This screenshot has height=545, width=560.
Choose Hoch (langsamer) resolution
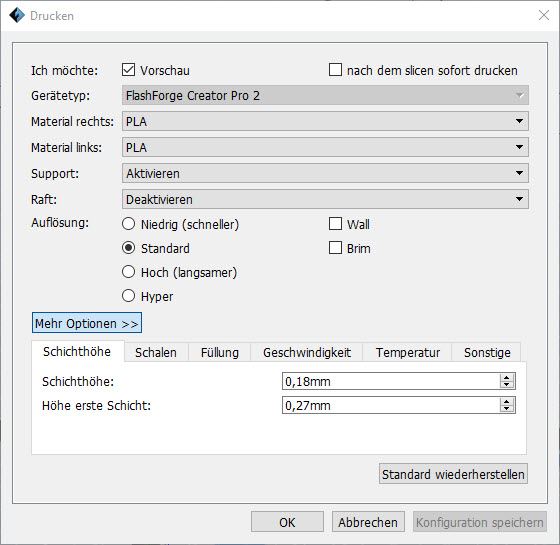pyautogui.click(x=128, y=272)
